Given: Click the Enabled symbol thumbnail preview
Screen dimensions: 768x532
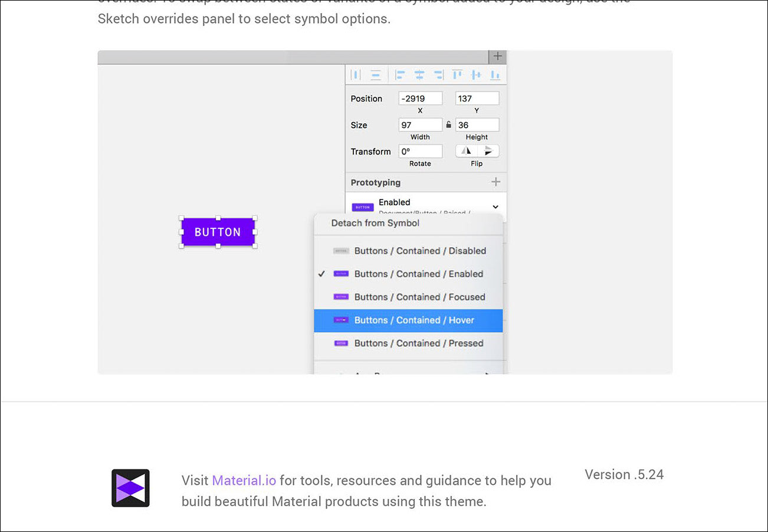Looking at the screenshot, I should 363,208.
